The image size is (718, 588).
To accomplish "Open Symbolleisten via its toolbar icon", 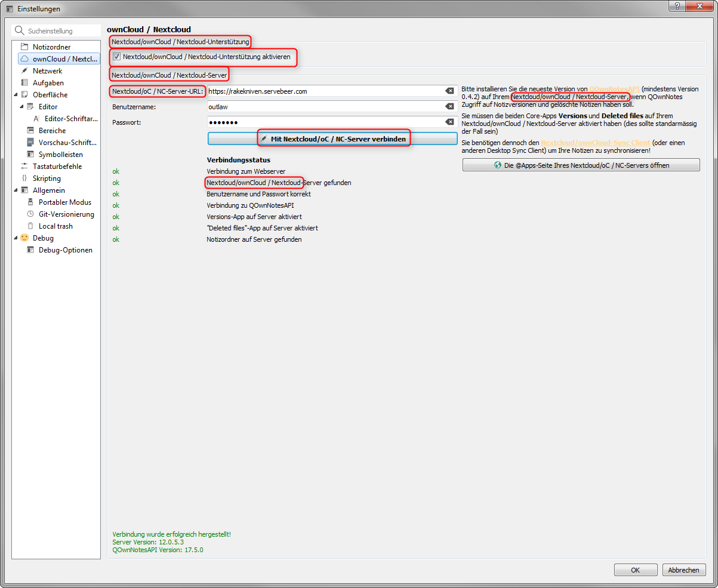I will [30, 154].
